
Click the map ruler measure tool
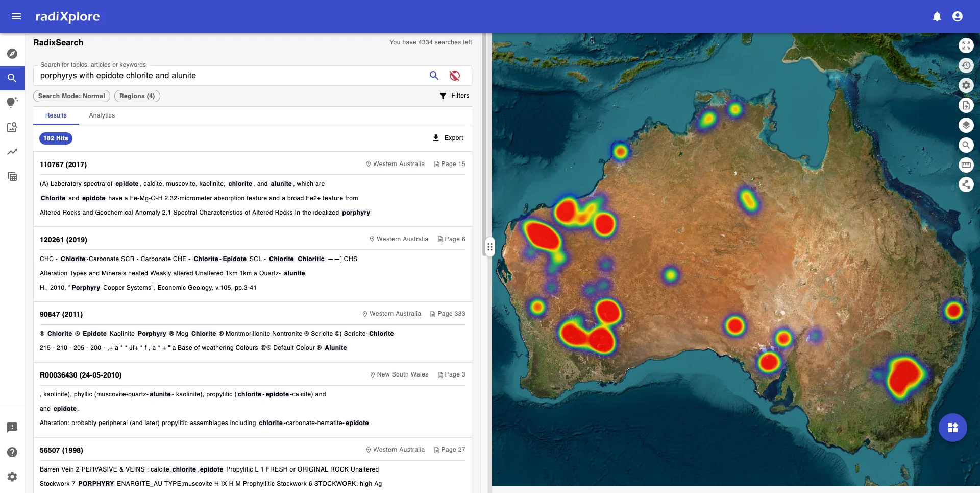tap(966, 165)
